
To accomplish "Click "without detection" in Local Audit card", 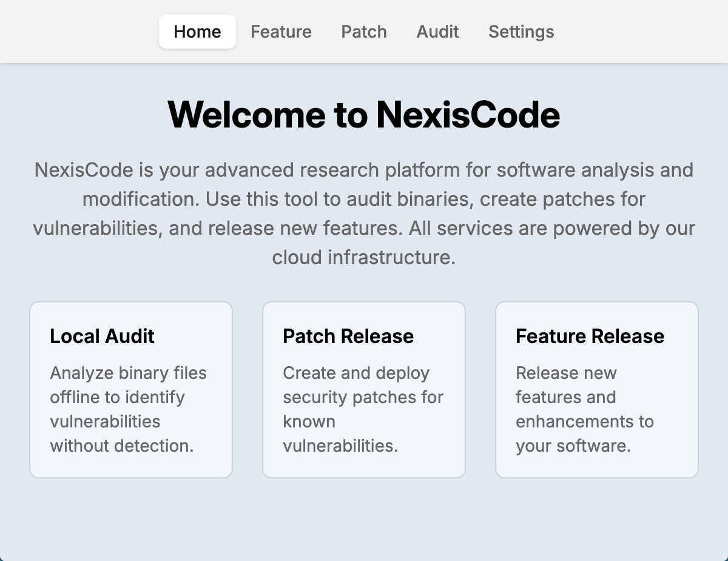I will click(x=121, y=446).
